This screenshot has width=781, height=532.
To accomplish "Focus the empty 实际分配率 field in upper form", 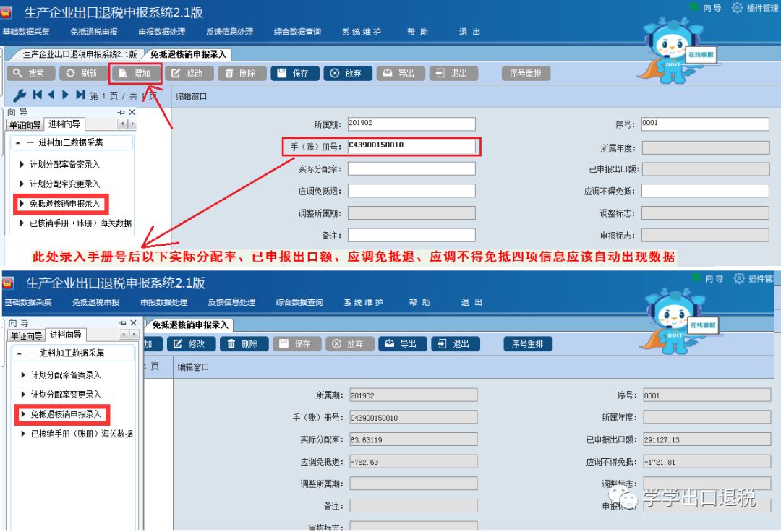I will pos(411,168).
